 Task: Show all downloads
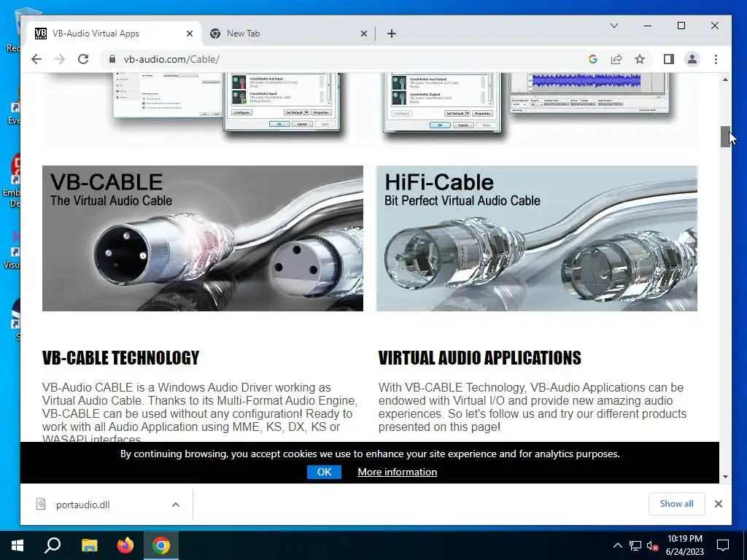click(676, 504)
